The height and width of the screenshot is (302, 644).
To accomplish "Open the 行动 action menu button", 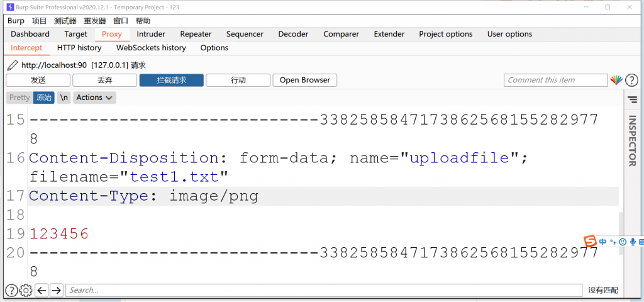I will [238, 80].
